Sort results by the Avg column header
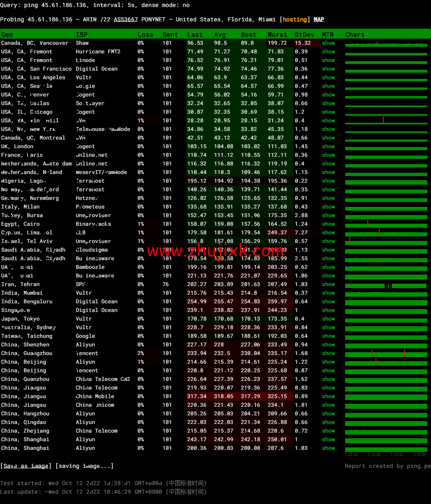Image resolution: width=431 pixels, height=504 pixels. click(x=220, y=34)
